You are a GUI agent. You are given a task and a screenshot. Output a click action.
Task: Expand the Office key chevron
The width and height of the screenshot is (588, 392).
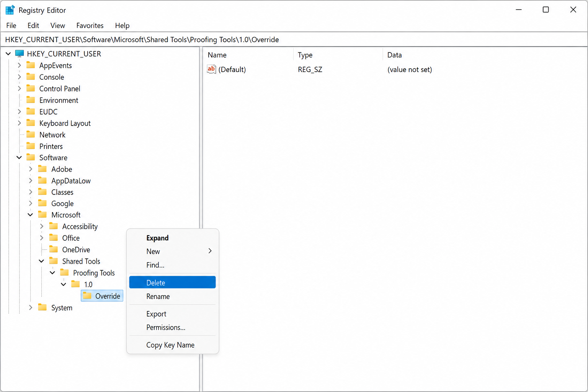pyautogui.click(x=42, y=238)
